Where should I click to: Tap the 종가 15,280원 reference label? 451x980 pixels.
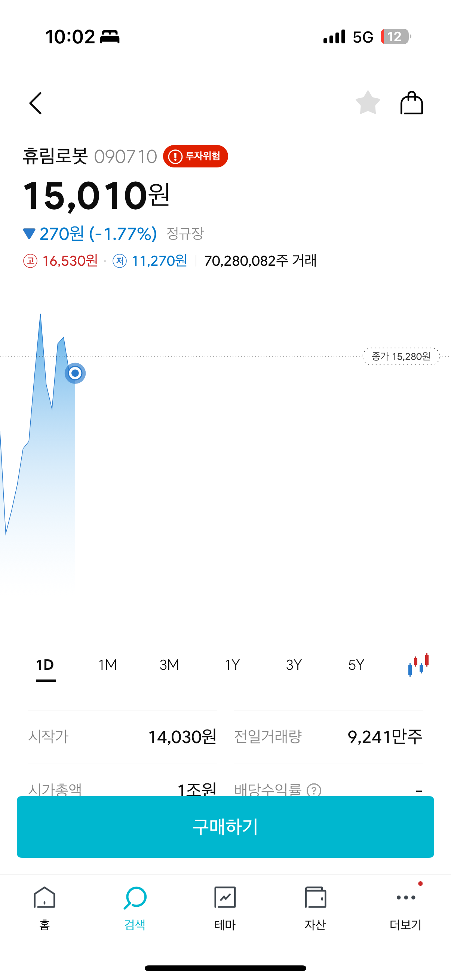401,357
